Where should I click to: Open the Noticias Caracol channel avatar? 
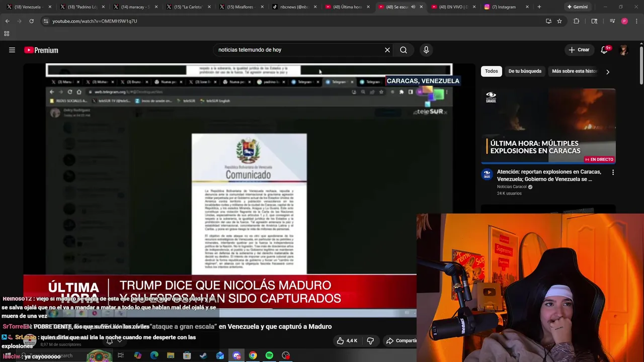tap(487, 174)
